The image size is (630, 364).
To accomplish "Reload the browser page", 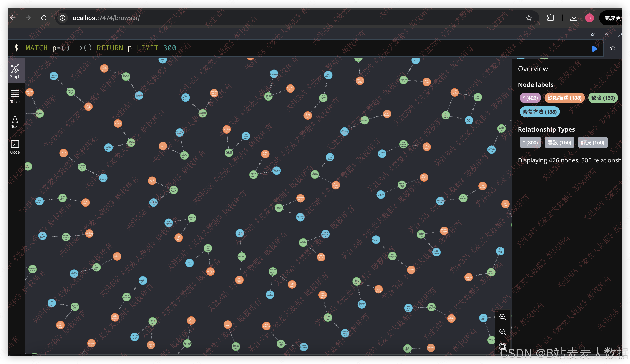I will point(44,18).
